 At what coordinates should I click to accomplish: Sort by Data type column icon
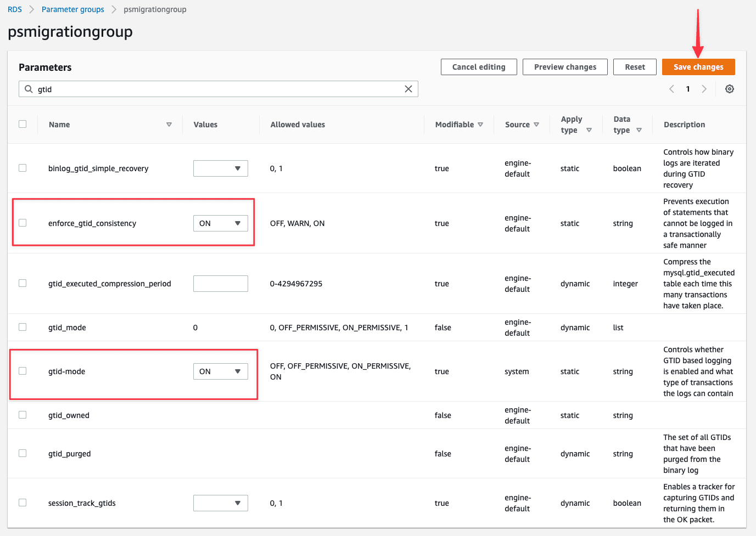[639, 130]
